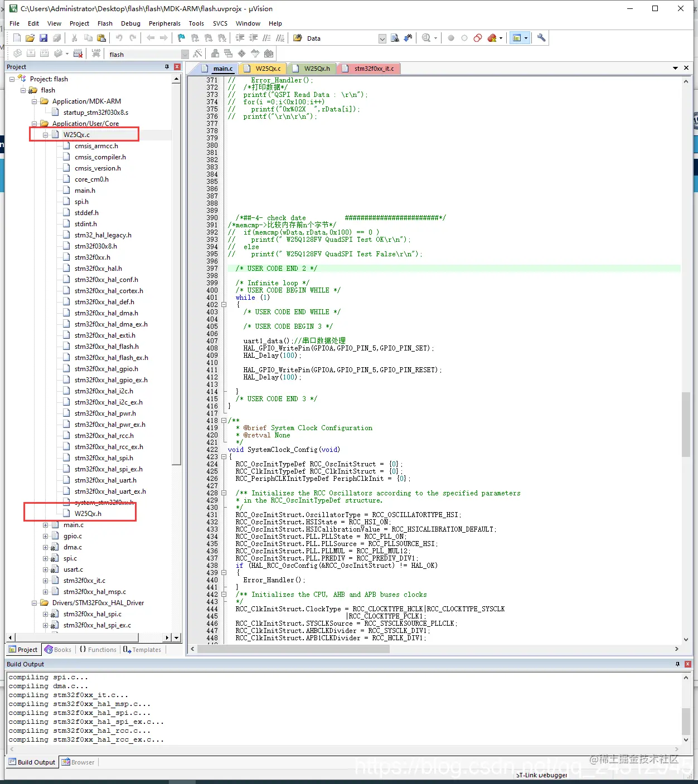
Task: Switch to the Books panel tab
Action: point(58,650)
